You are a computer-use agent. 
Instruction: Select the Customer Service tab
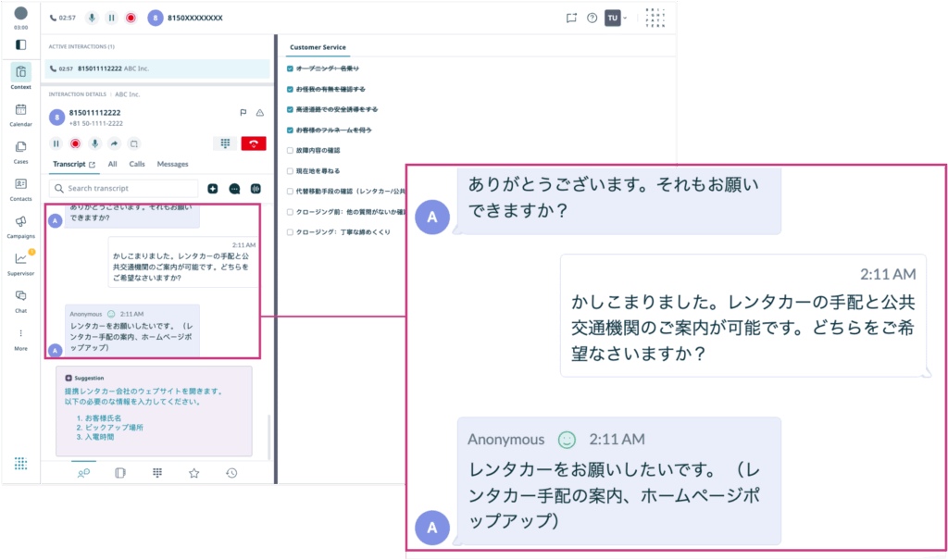click(x=318, y=47)
